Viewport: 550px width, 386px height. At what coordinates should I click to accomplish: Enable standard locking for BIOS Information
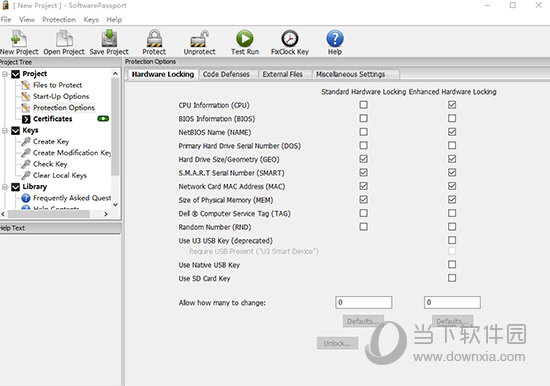pos(363,118)
